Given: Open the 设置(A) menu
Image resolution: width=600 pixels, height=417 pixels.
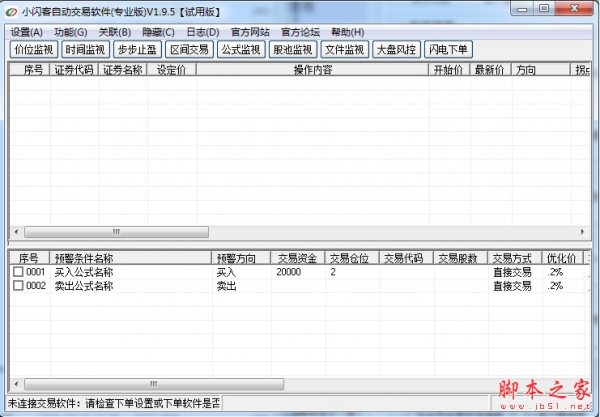Looking at the screenshot, I should pos(26,32).
